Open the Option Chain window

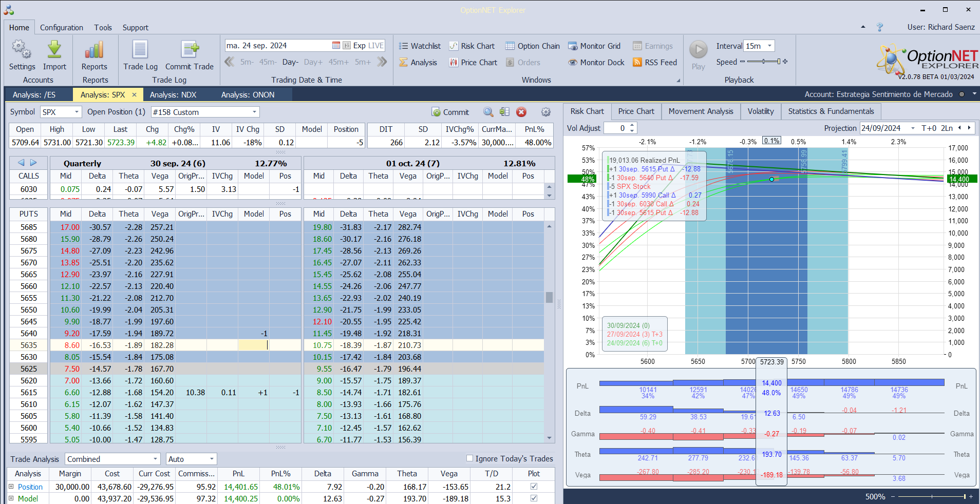[x=532, y=46]
